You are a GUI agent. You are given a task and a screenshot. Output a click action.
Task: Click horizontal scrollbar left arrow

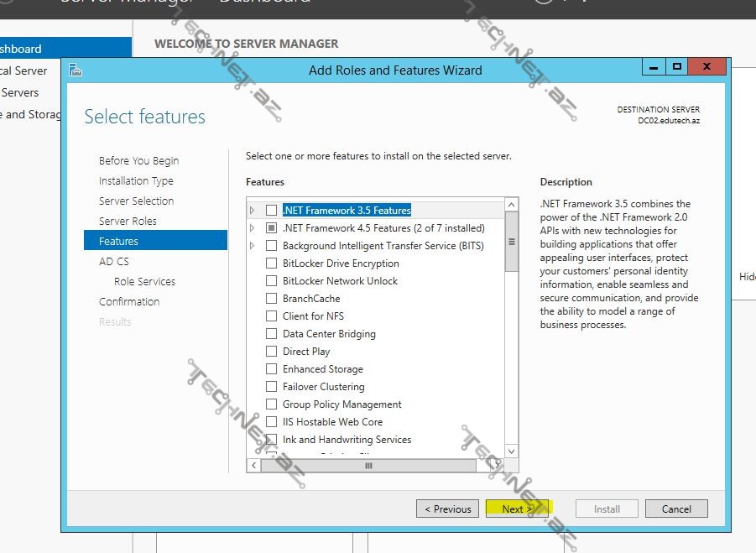(253, 464)
